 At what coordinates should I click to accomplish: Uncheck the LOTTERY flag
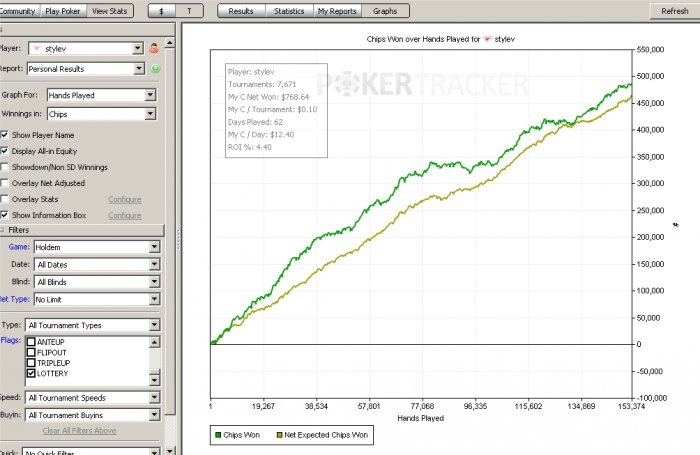(31, 373)
